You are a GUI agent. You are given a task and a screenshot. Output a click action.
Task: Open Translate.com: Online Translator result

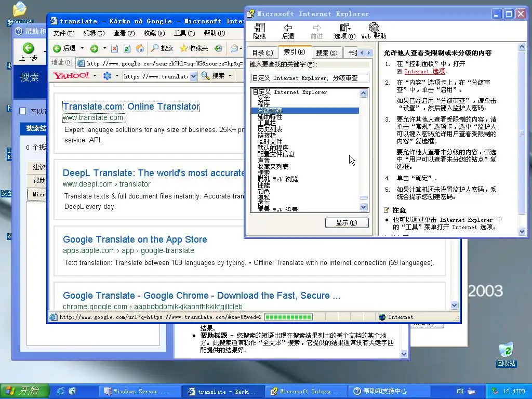pyautogui.click(x=131, y=107)
